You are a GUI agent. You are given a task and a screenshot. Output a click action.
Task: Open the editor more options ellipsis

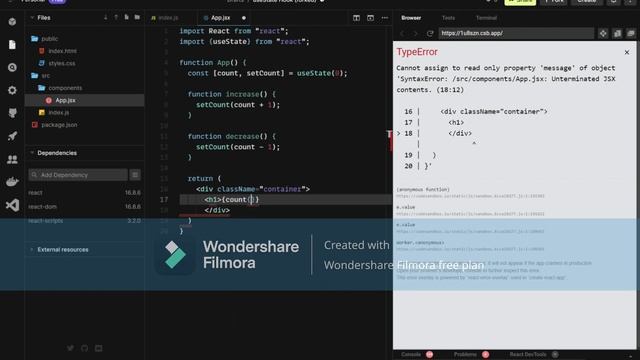pyautogui.click(x=384, y=18)
